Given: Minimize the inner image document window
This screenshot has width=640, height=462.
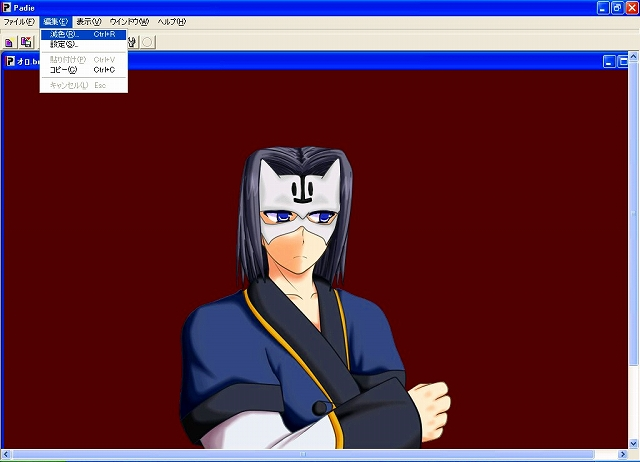Looking at the screenshot, I should (x=609, y=61).
